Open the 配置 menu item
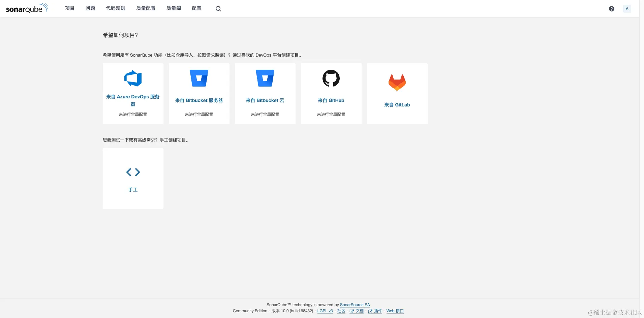Screen dimensions: 644x318 (x=196, y=8)
